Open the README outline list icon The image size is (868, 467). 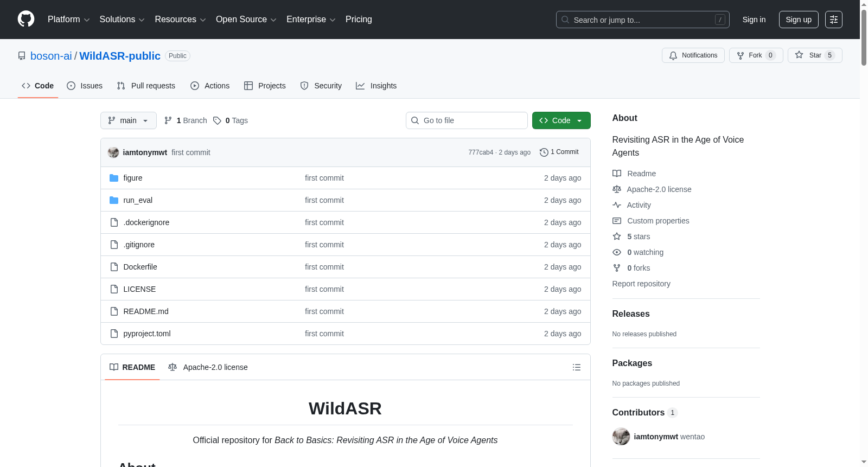click(577, 367)
